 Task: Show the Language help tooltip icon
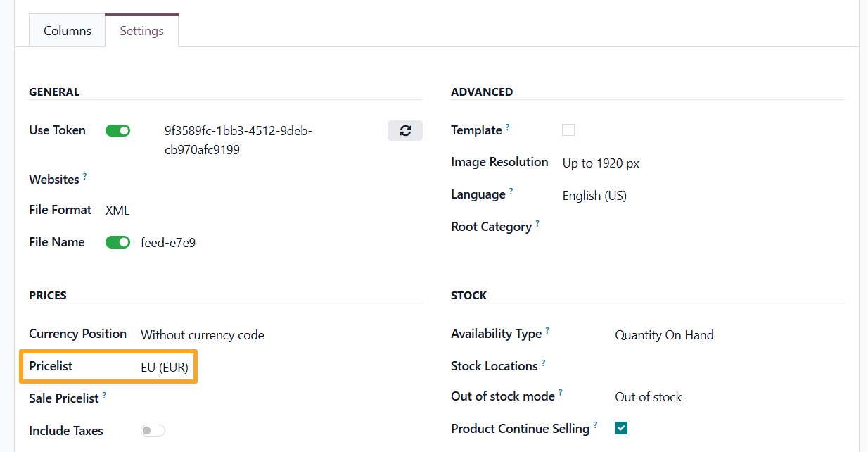511,191
